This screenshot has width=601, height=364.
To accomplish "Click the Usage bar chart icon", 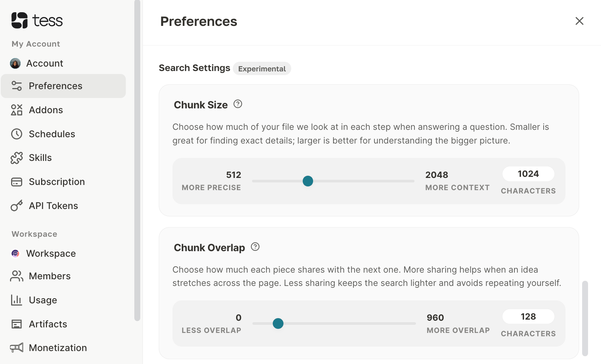I will coord(17,300).
